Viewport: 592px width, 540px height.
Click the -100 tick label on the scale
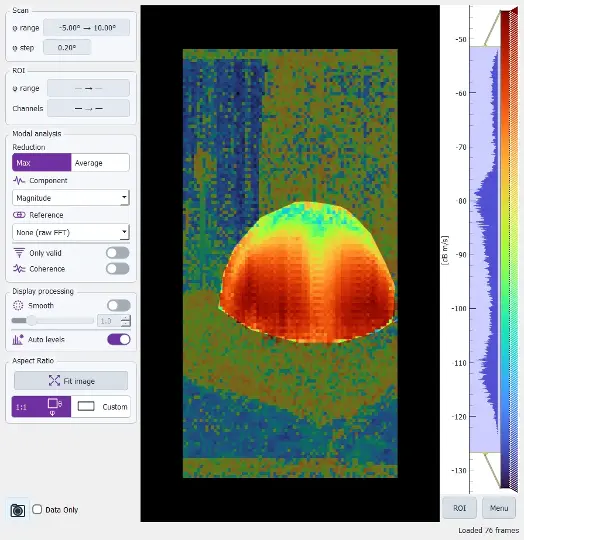[x=459, y=308]
